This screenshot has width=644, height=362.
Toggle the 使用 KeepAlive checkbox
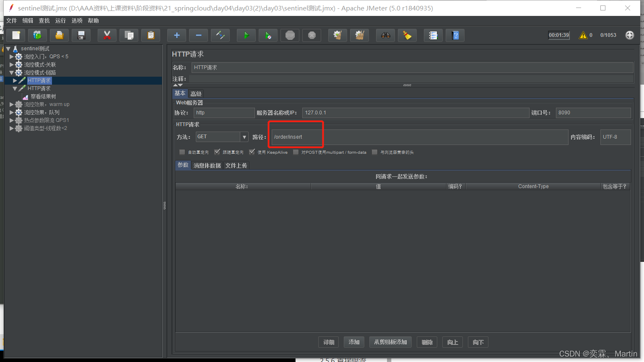pyautogui.click(x=252, y=152)
